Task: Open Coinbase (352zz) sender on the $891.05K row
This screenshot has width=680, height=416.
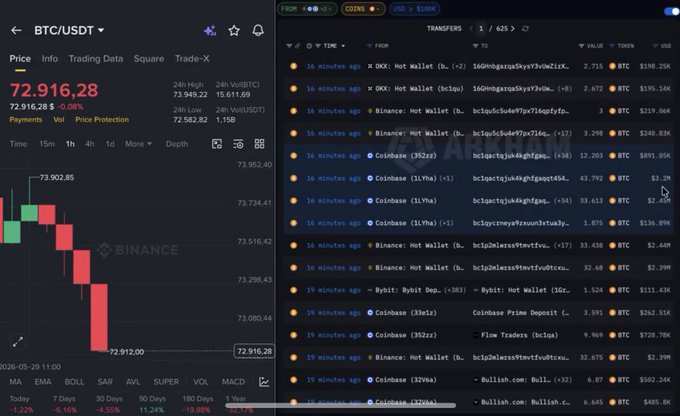Action: (406, 156)
